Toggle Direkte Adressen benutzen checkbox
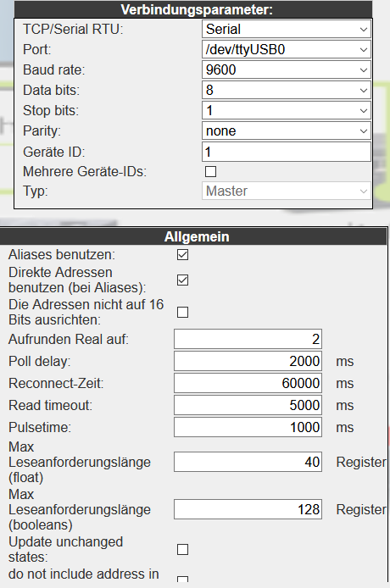Screen dimensions: 390x588 (x=182, y=280)
